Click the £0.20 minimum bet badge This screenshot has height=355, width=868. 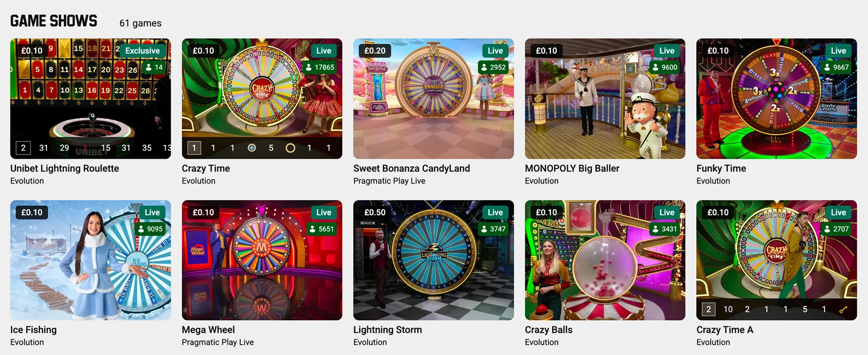tap(375, 51)
